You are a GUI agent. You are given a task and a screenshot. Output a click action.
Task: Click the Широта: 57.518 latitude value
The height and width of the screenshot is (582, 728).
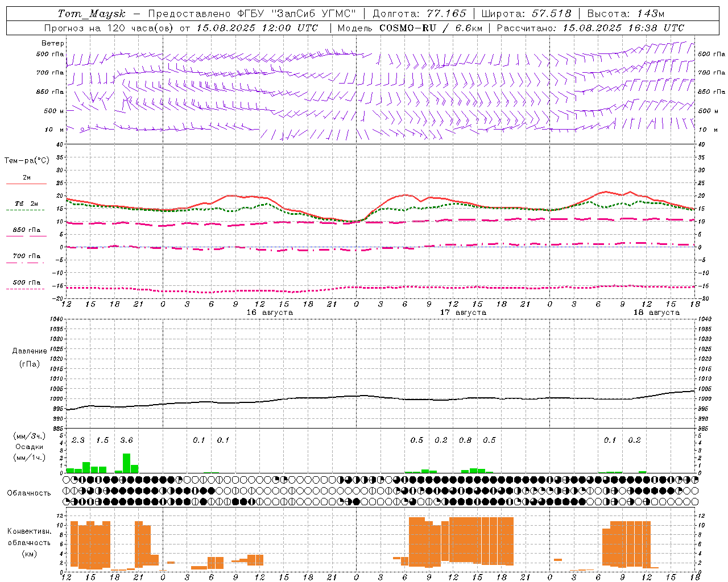[x=527, y=14]
